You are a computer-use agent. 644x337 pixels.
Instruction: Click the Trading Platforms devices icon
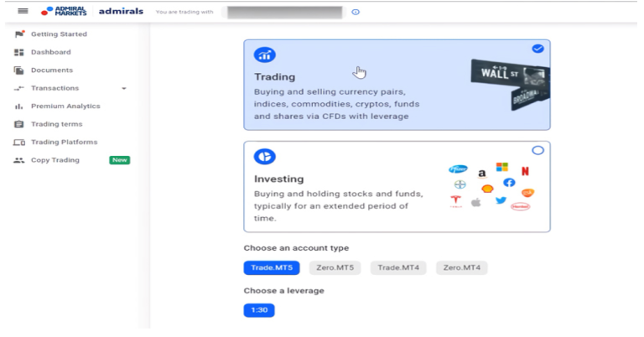pos(19,142)
